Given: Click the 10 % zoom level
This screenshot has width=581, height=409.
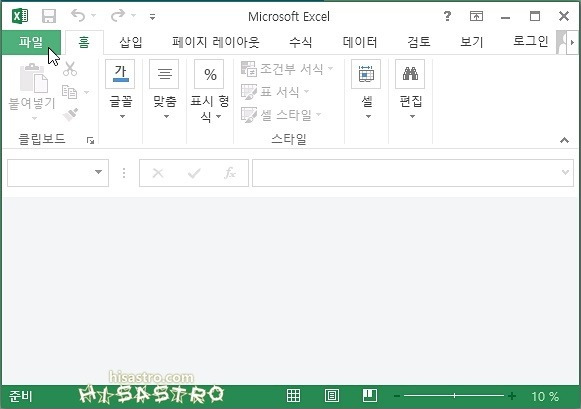Looking at the screenshot, I should tap(545, 397).
